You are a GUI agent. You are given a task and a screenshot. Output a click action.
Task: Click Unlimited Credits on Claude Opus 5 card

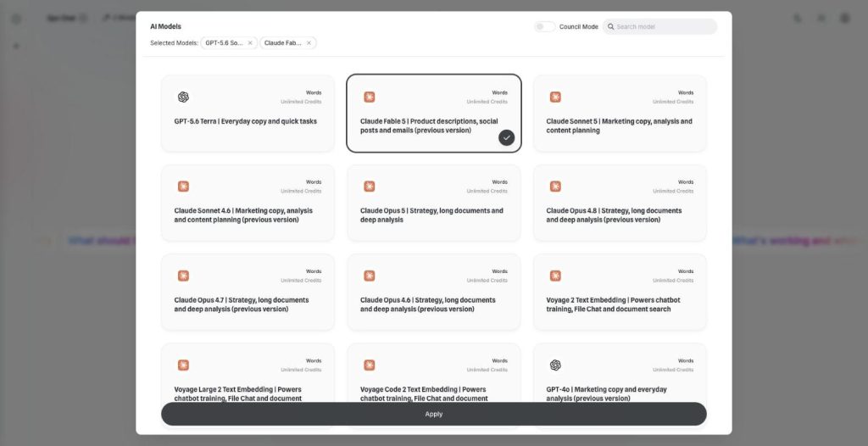pos(487,191)
